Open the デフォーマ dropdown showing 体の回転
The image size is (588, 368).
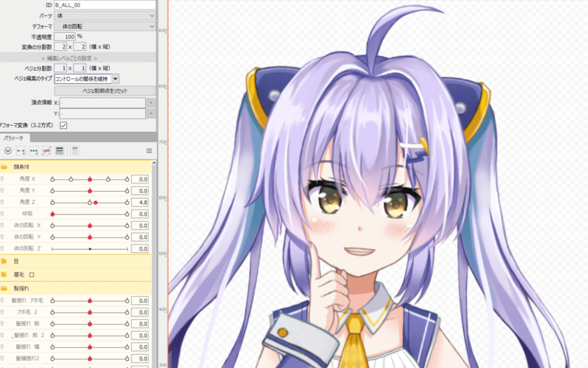click(x=105, y=27)
